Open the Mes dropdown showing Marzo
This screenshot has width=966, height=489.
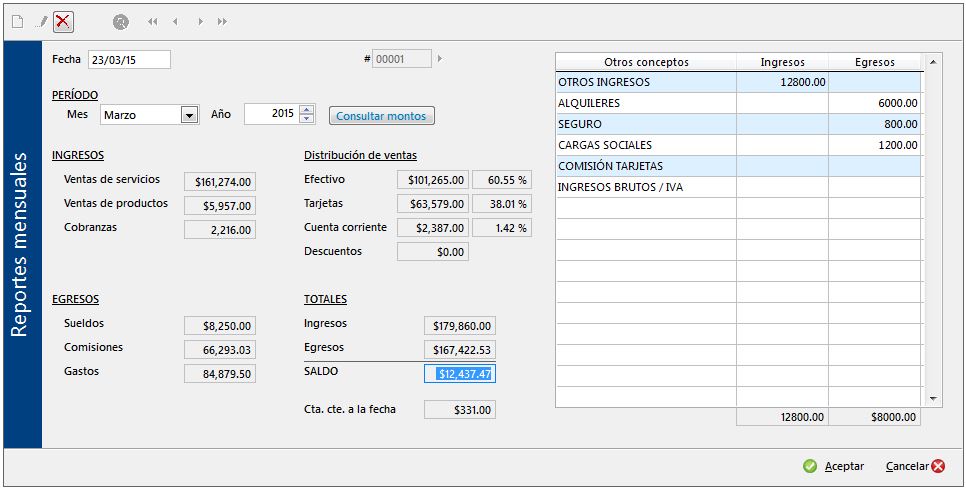point(189,115)
